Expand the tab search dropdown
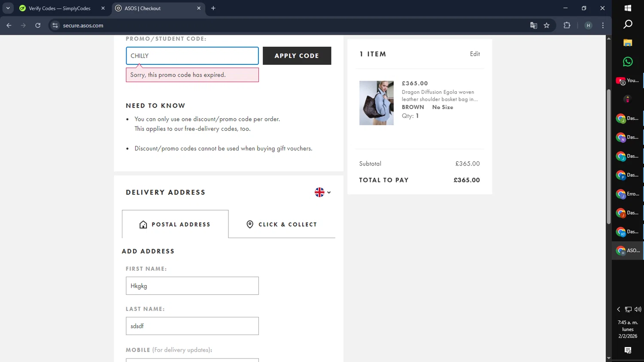 8,8
